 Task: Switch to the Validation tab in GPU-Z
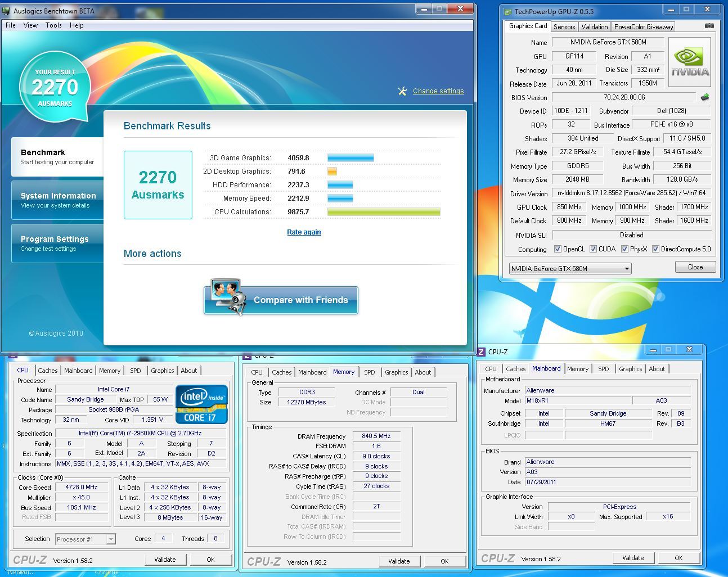[595, 27]
